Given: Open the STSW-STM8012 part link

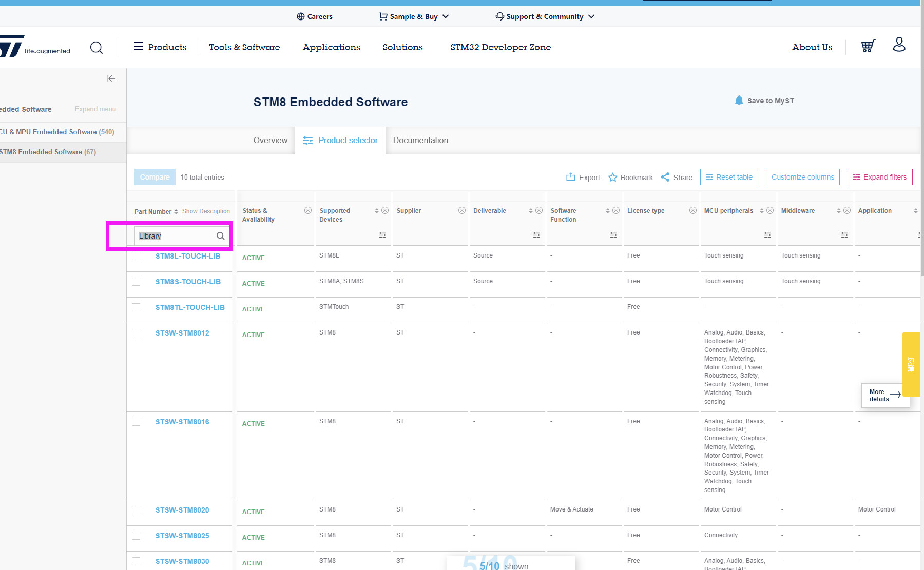Looking at the screenshot, I should click(x=182, y=333).
